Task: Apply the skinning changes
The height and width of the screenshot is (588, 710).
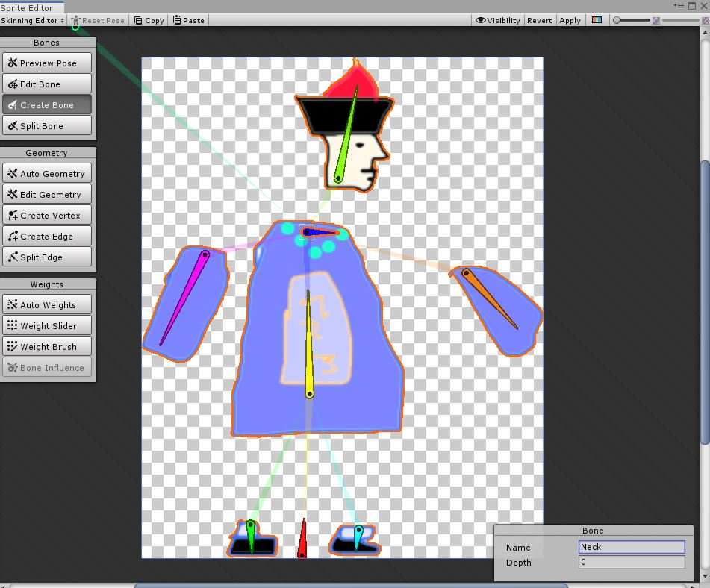Action: (x=570, y=20)
